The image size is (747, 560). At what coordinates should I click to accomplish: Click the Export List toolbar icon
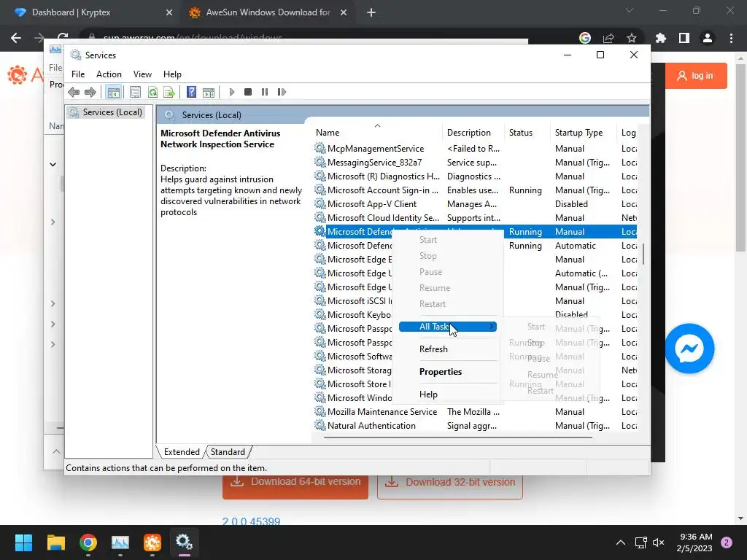169,92
